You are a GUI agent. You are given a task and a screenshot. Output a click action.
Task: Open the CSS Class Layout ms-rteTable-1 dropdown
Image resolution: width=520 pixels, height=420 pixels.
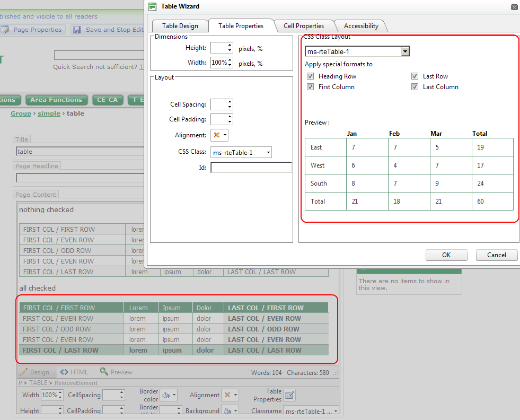click(x=406, y=51)
